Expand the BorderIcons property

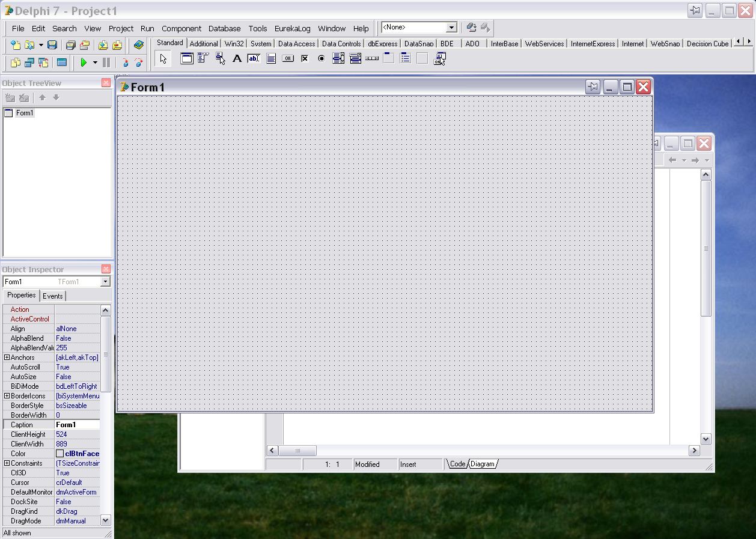pos(7,396)
